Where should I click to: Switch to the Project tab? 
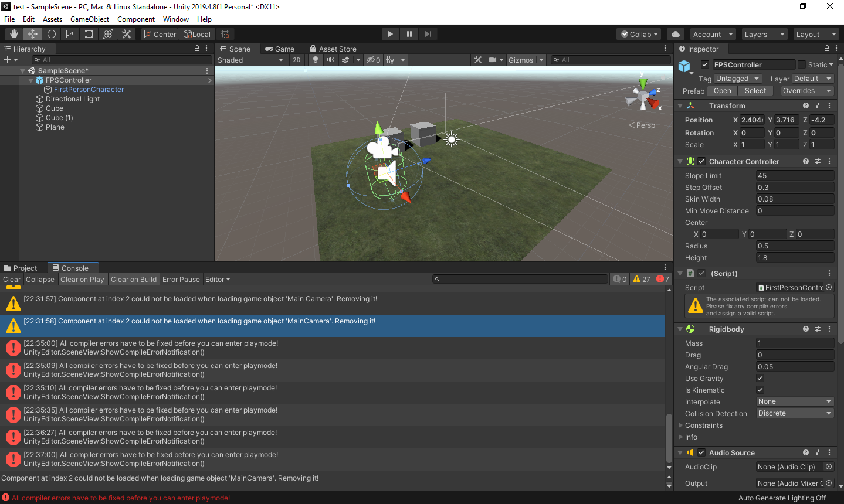click(21, 268)
